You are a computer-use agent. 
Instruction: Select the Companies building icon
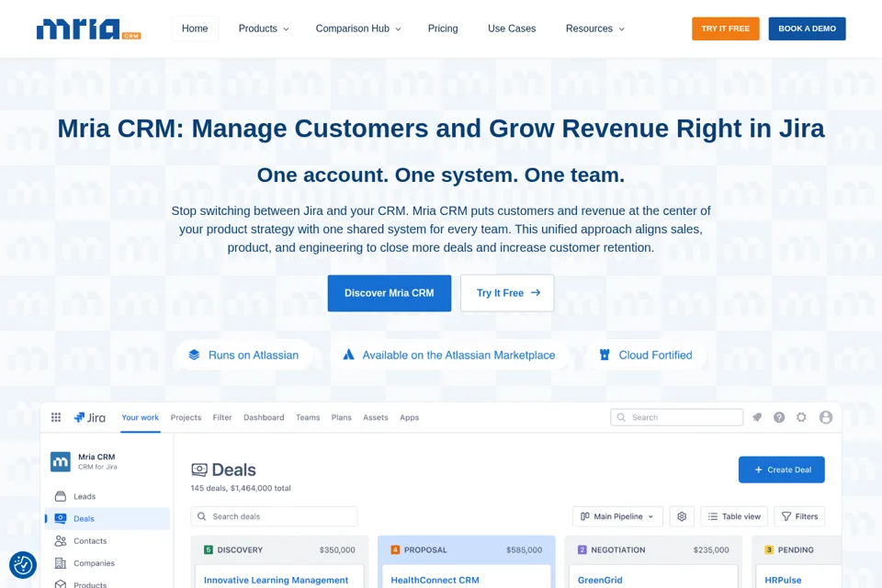coord(61,562)
